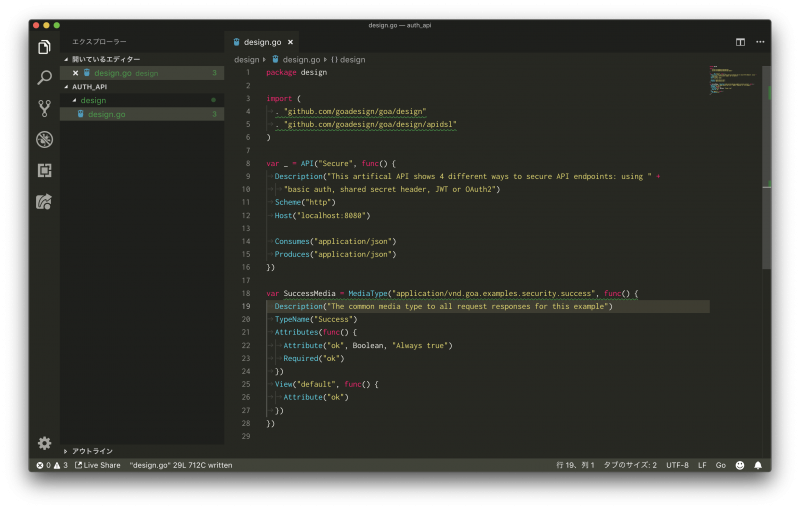Open the Explorer view in activity bar

[44, 47]
